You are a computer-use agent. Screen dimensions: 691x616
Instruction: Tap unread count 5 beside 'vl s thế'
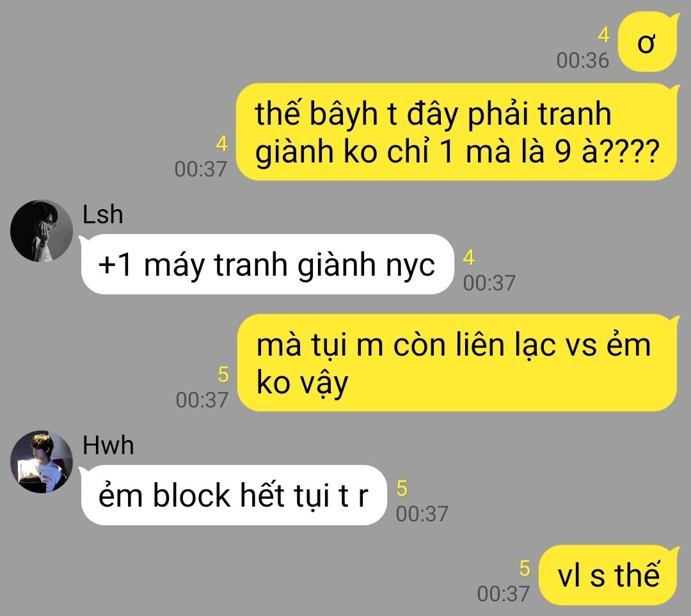(525, 569)
